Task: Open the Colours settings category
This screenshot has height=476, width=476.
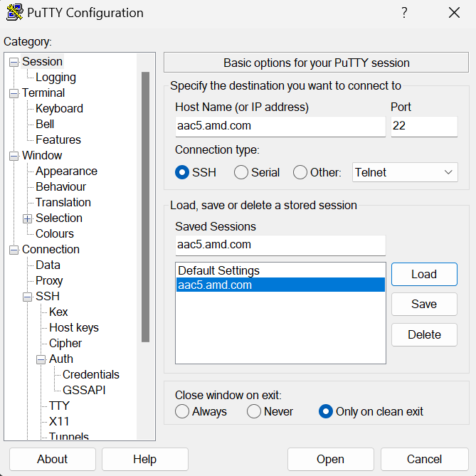Action: click(55, 234)
